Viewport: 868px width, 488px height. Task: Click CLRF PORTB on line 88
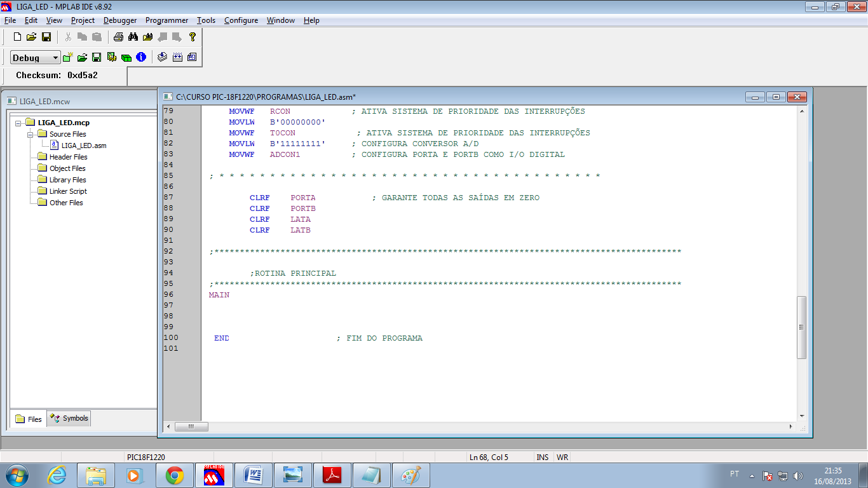point(283,208)
